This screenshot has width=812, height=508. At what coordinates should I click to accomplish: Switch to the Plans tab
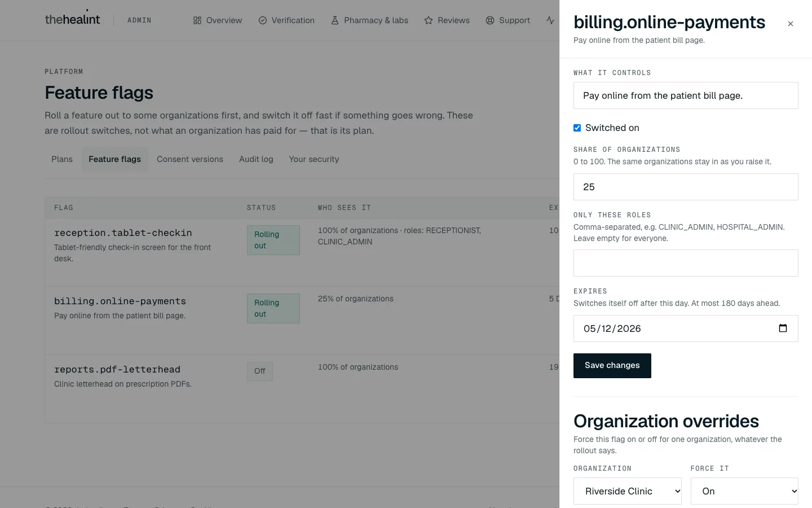(x=62, y=159)
